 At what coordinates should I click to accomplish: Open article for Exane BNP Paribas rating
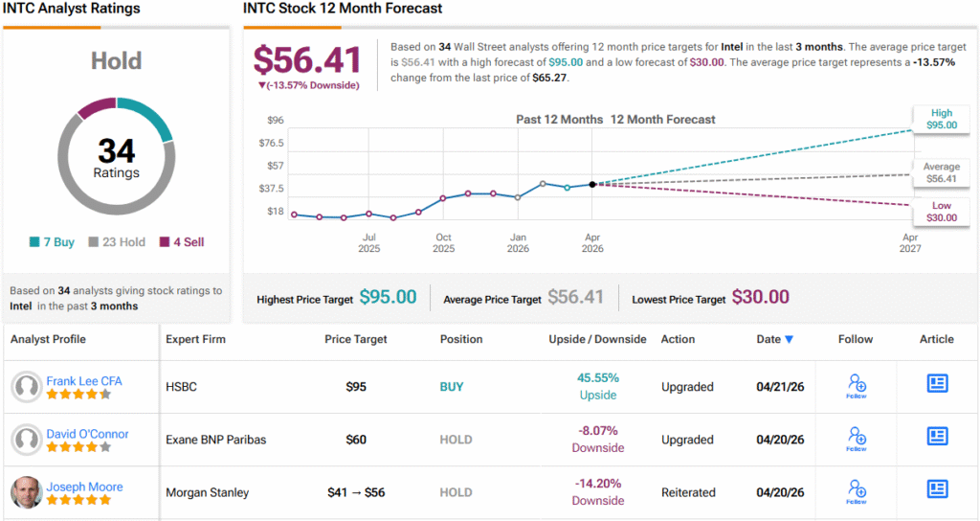click(x=937, y=436)
